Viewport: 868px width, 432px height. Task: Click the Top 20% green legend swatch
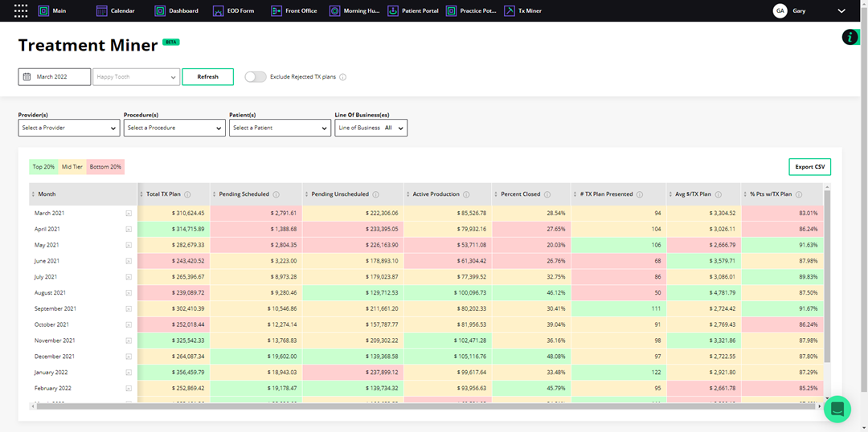(x=43, y=167)
